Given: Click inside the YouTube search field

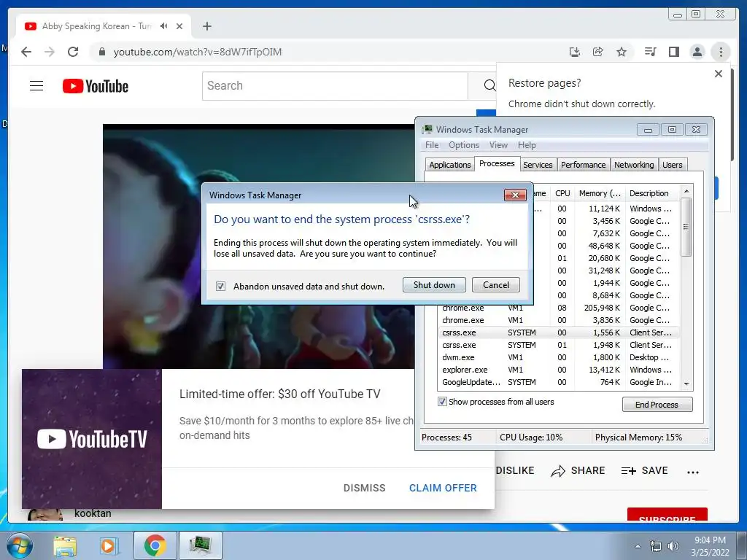Looking at the screenshot, I should [335, 86].
